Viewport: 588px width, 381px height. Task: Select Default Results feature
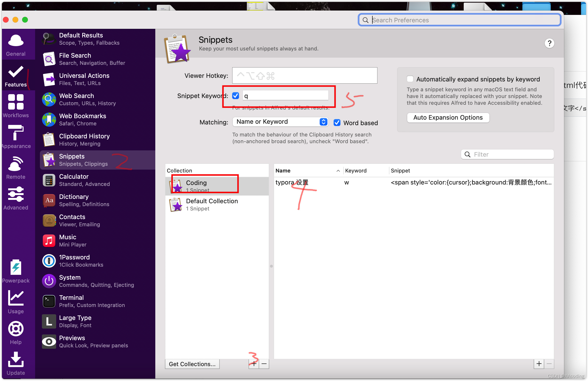click(x=97, y=39)
